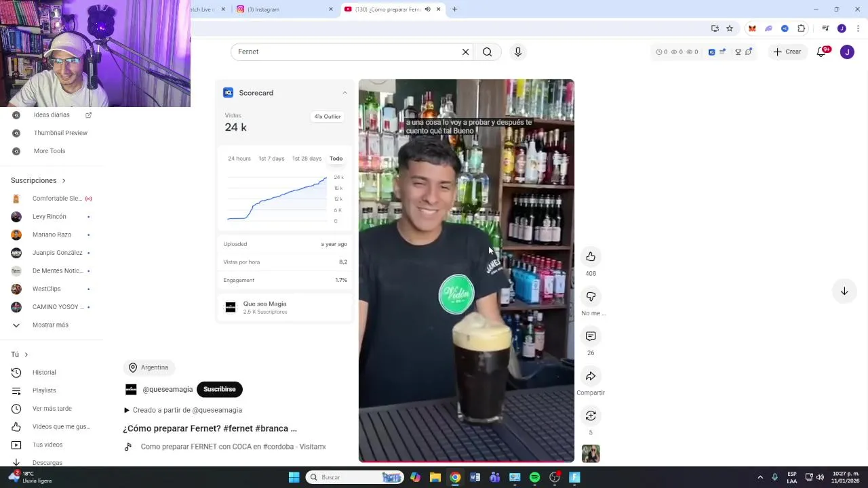Open the comments on the short
868x488 pixels.
[x=591, y=336]
